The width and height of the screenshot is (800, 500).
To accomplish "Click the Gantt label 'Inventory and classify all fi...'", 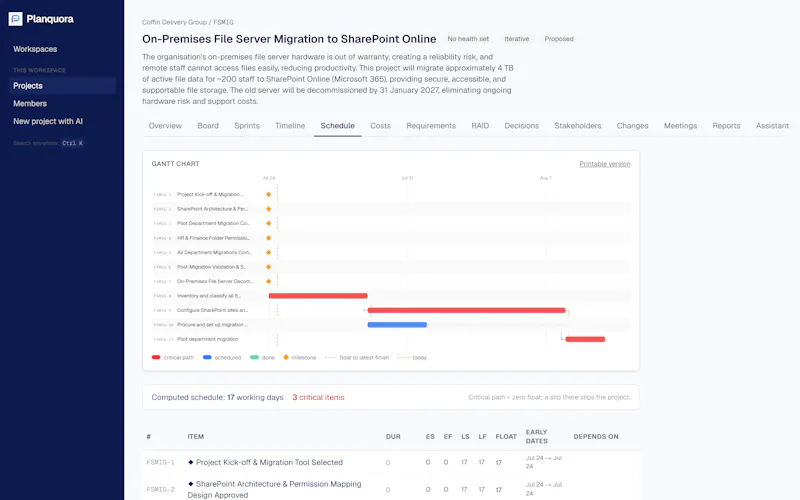I will point(209,296).
